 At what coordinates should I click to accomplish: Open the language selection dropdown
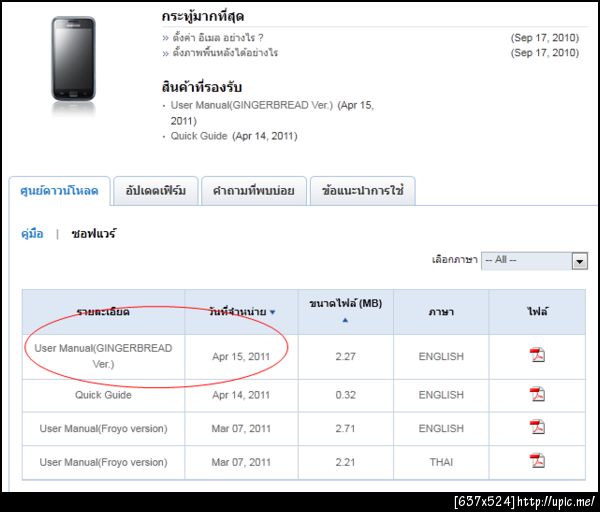tap(534, 261)
